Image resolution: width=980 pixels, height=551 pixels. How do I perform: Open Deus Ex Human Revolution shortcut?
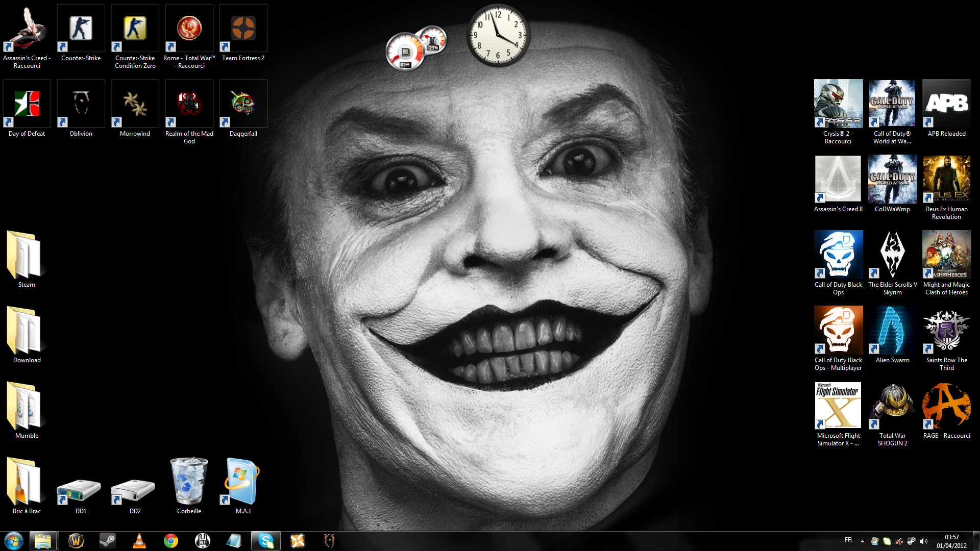tap(946, 188)
